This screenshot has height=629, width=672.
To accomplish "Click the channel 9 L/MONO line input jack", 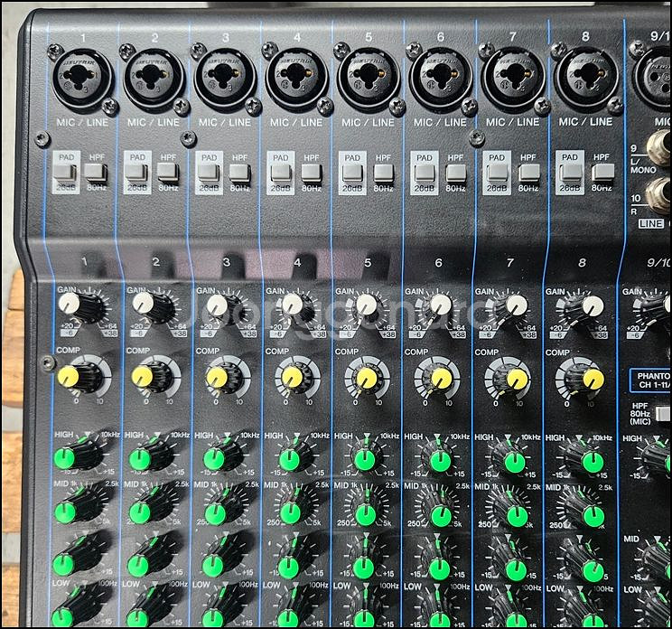I will 659,145.
